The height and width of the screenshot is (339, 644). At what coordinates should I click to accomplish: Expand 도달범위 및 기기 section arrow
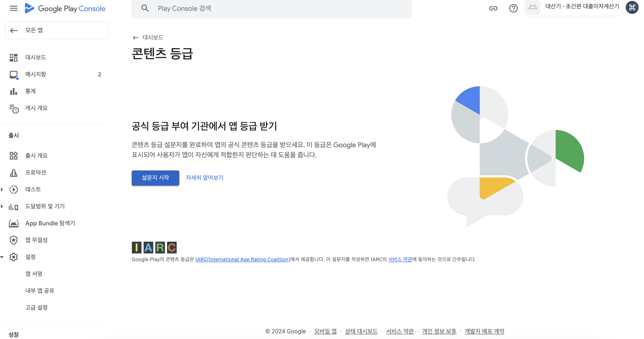coord(2,206)
